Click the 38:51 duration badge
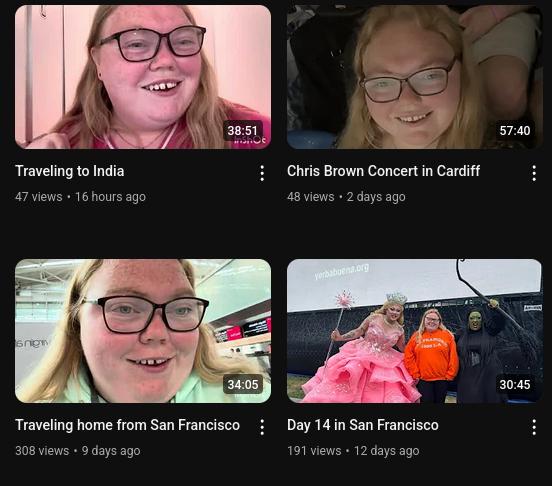This screenshot has width=552, height=486. 243,131
